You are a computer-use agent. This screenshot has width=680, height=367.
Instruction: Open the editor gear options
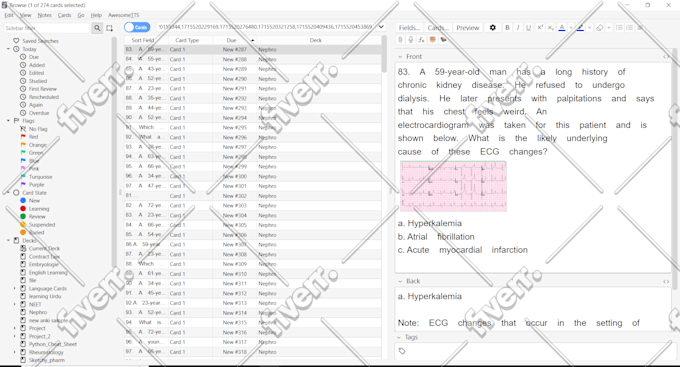pos(493,28)
